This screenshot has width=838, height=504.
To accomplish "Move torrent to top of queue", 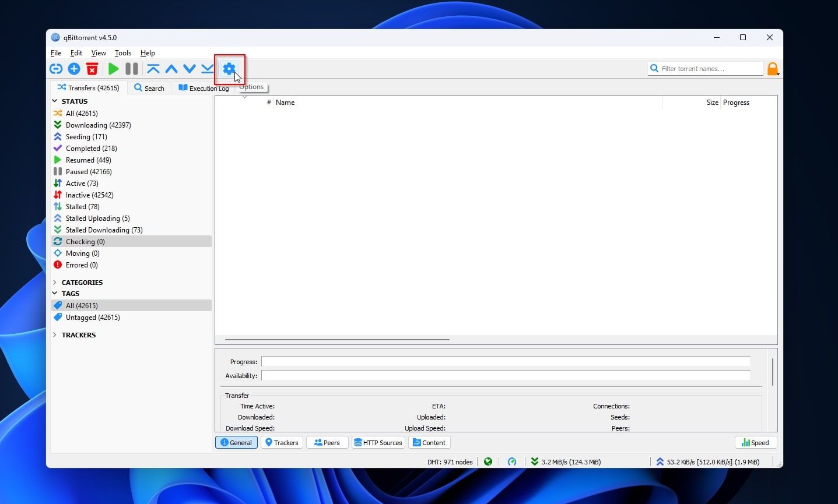I will (x=153, y=68).
